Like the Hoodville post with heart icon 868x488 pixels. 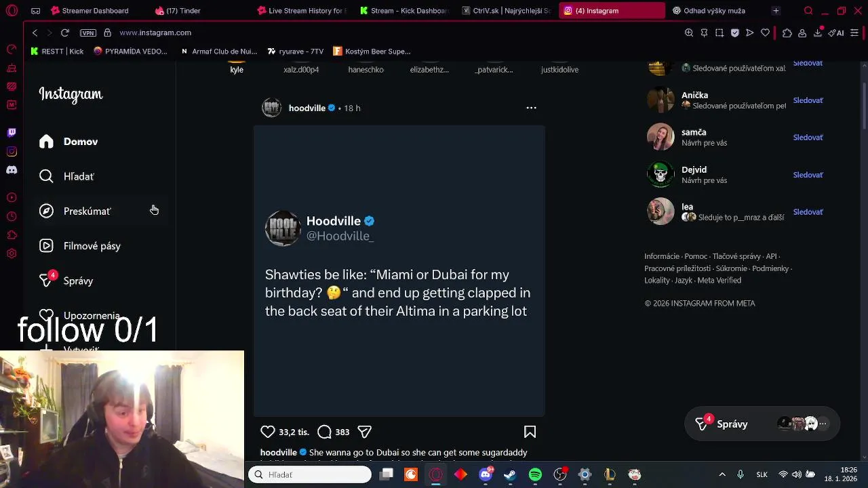[x=268, y=432]
